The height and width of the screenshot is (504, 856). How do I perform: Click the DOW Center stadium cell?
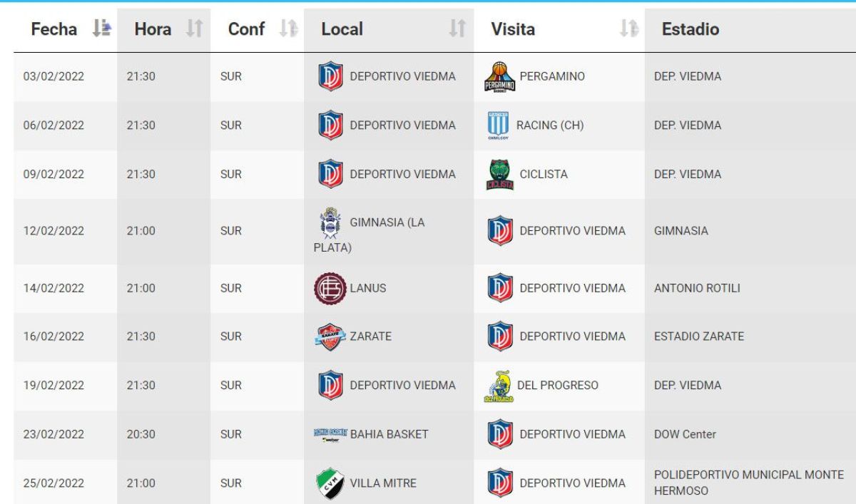click(685, 434)
